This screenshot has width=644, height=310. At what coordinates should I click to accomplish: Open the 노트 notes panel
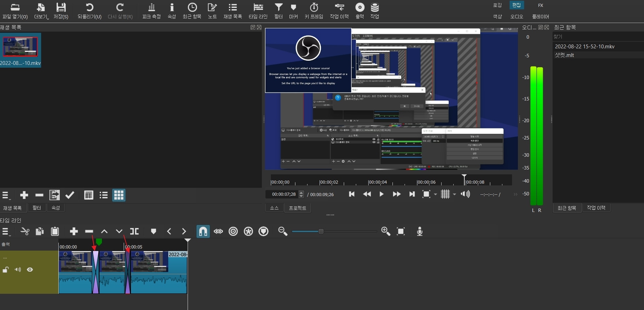click(212, 11)
